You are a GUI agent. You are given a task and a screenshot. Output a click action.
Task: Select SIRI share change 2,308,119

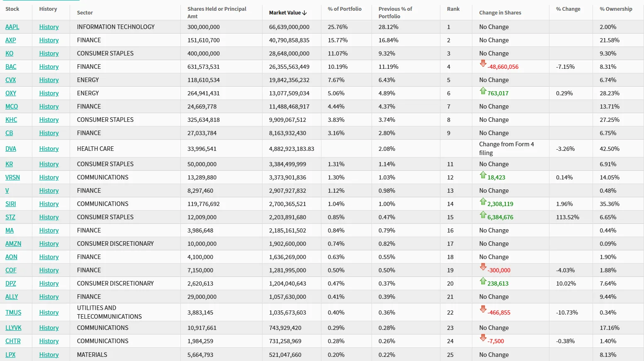(x=501, y=204)
